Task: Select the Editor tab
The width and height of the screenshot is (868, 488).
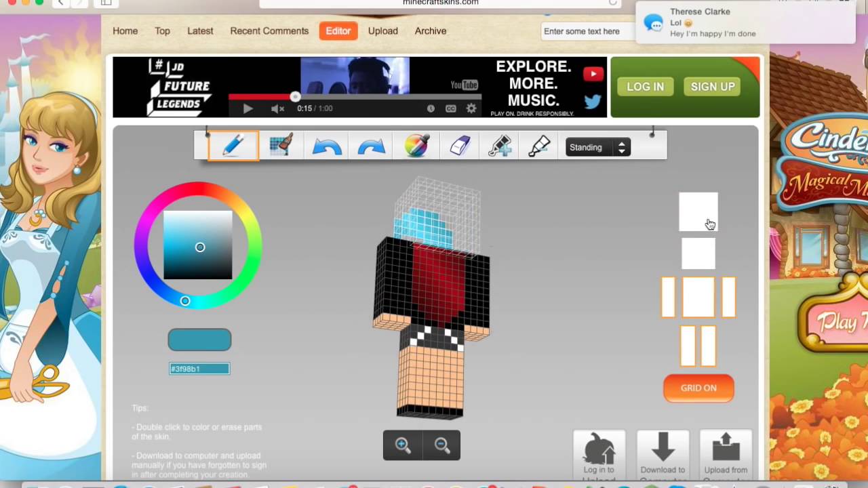Action: pos(338,31)
